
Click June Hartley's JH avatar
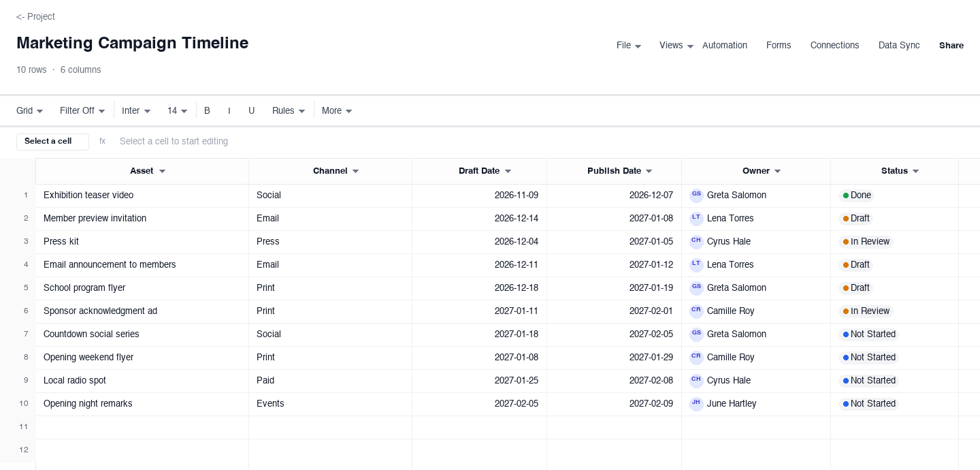click(x=696, y=403)
